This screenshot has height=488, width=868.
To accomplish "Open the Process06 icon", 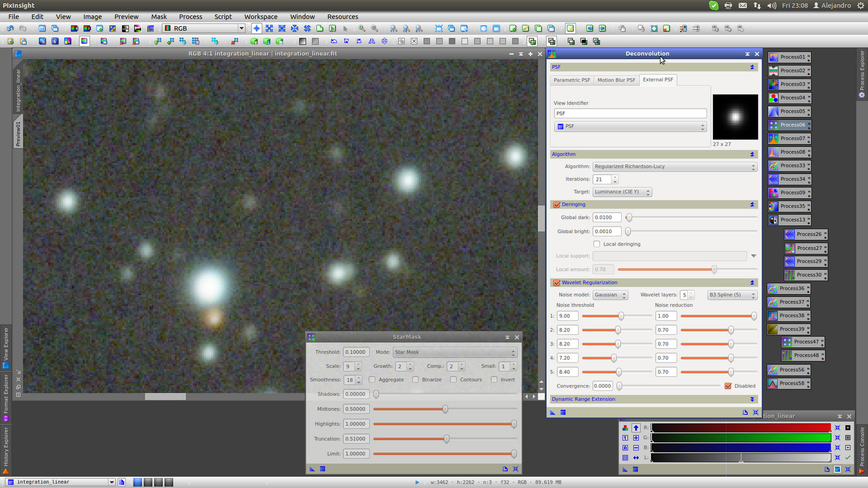I will pos(789,125).
